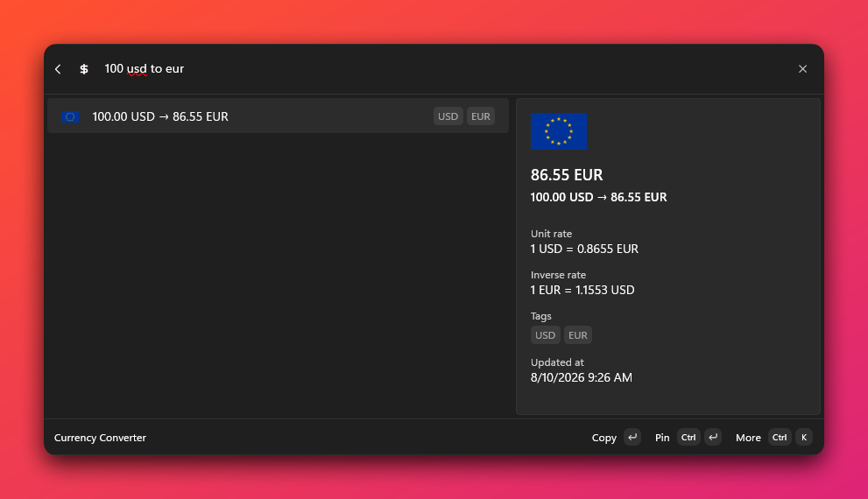Click the USD tag in result row

pyautogui.click(x=448, y=116)
